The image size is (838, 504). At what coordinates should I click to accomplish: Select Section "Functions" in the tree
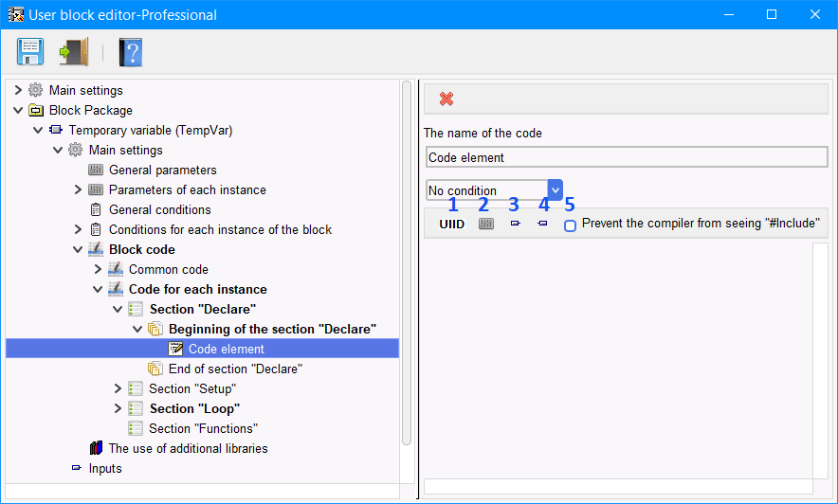click(203, 429)
